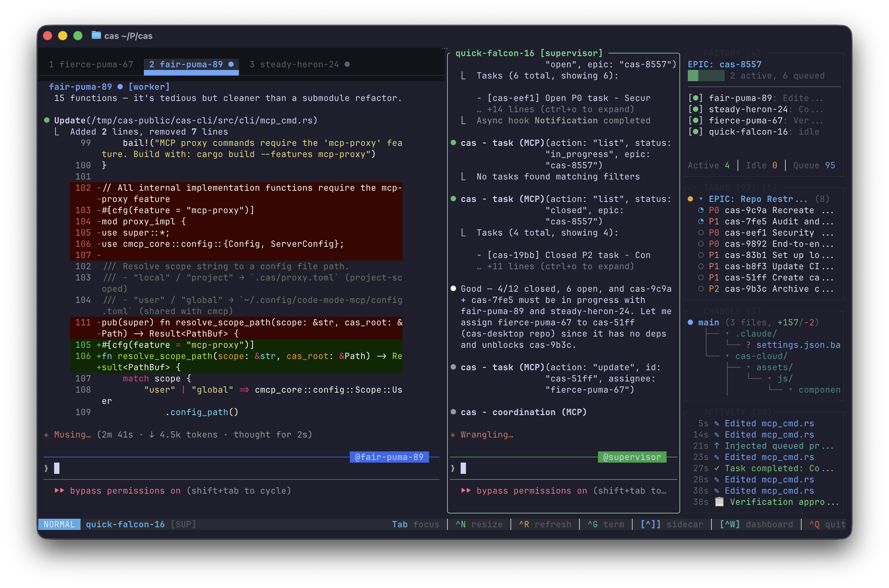Open the dashboard from the status bar
Screen dimensions: 889x588
pyautogui.click(x=756, y=525)
